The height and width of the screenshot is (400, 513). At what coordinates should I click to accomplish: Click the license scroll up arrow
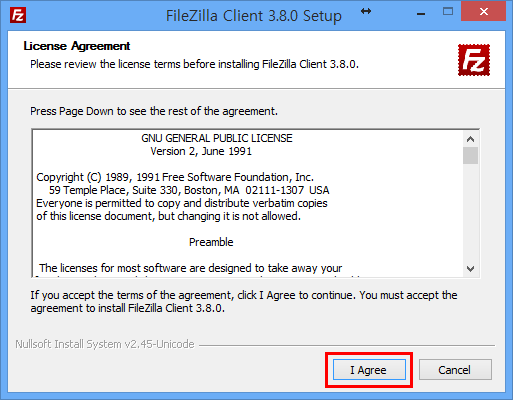click(x=470, y=139)
